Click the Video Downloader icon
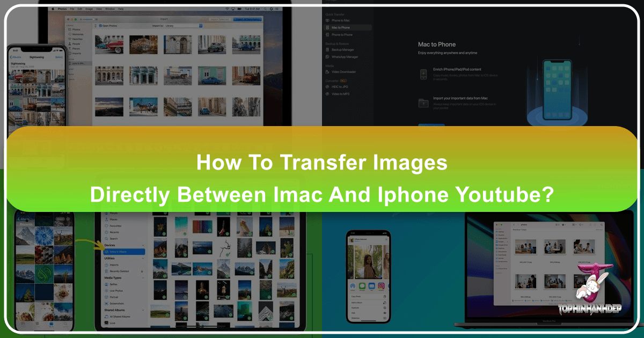Viewport: 644px width, 338px height. tap(327, 71)
